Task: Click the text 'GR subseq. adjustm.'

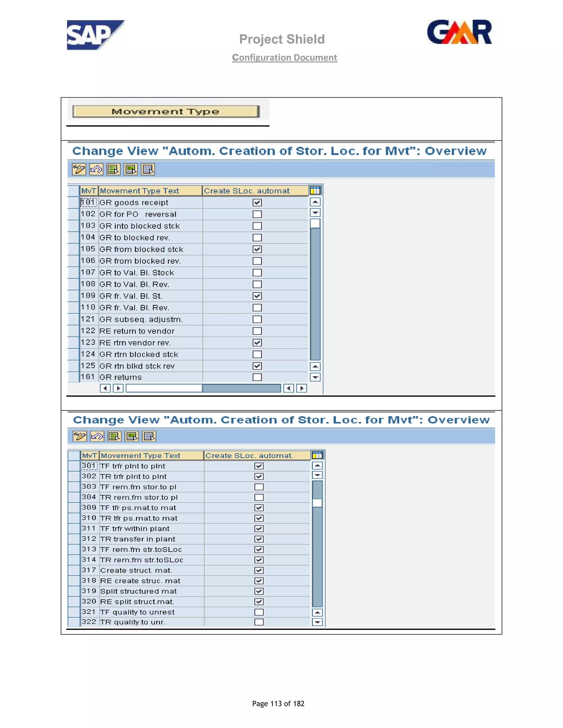Action: tap(141, 319)
